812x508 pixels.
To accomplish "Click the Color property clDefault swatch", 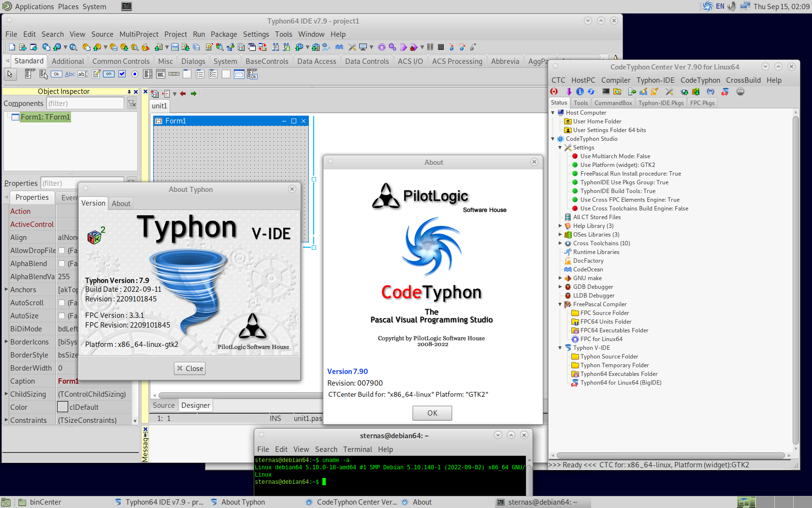I will tap(62, 407).
